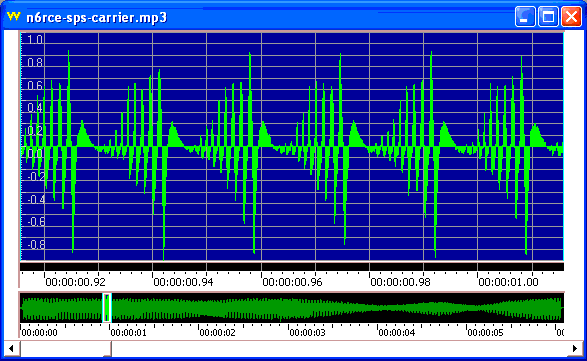Image resolution: width=587 pixels, height=361 pixels.
Task: Click overview waveform at 00:00:05
Action: coord(467,308)
